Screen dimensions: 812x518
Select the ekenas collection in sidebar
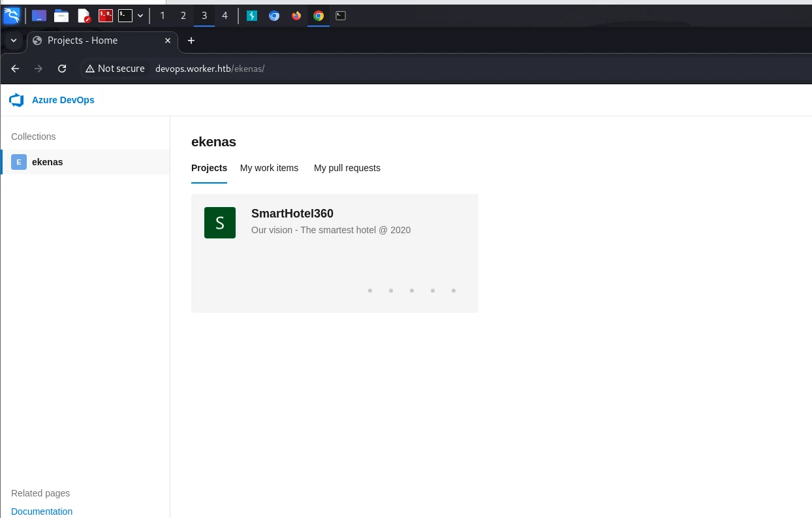click(x=86, y=162)
